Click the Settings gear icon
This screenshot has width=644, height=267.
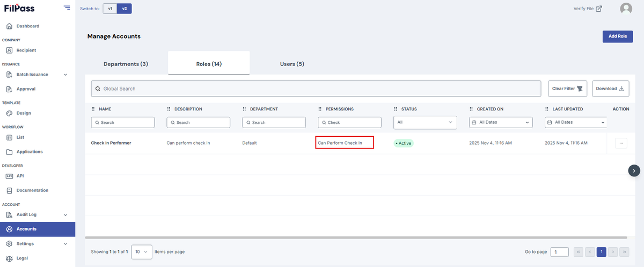tap(9, 243)
